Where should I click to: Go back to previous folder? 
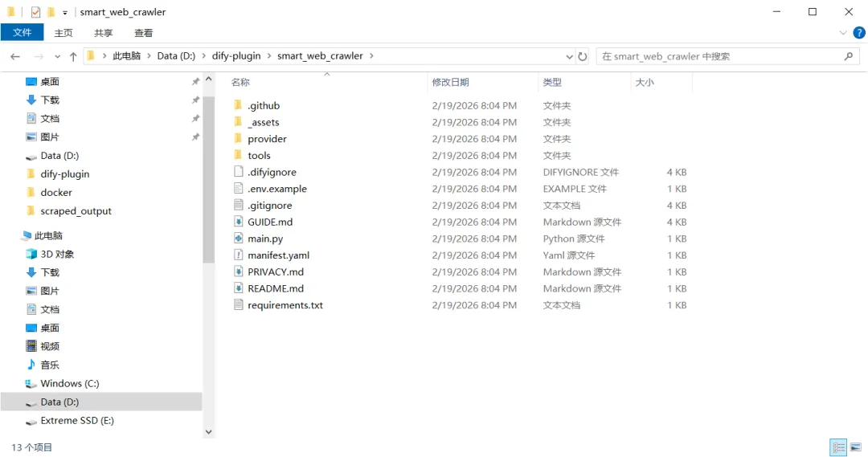click(x=15, y=56)
